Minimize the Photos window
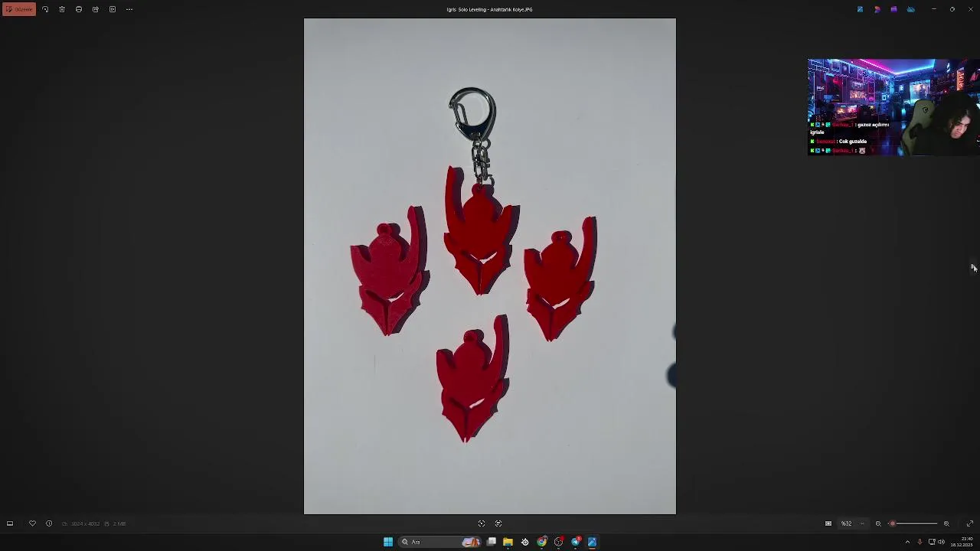Viewport: 980px width, 551px height. (934, 9)
